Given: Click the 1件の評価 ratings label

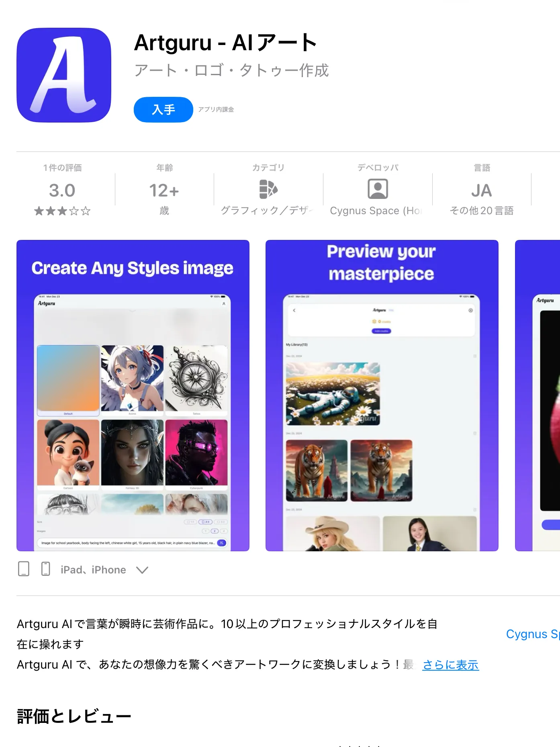Looking at the screenshot, I should tap(62, 168).
